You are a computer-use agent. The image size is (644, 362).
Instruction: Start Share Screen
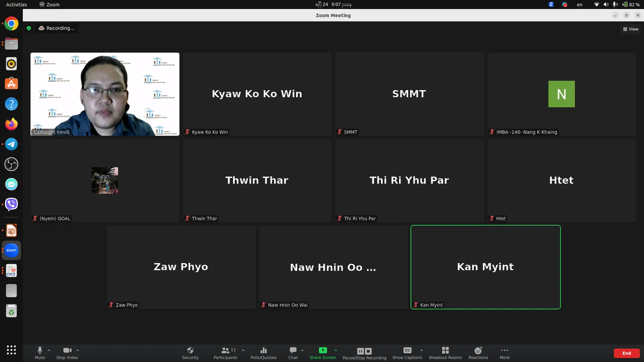pos(323,353)
